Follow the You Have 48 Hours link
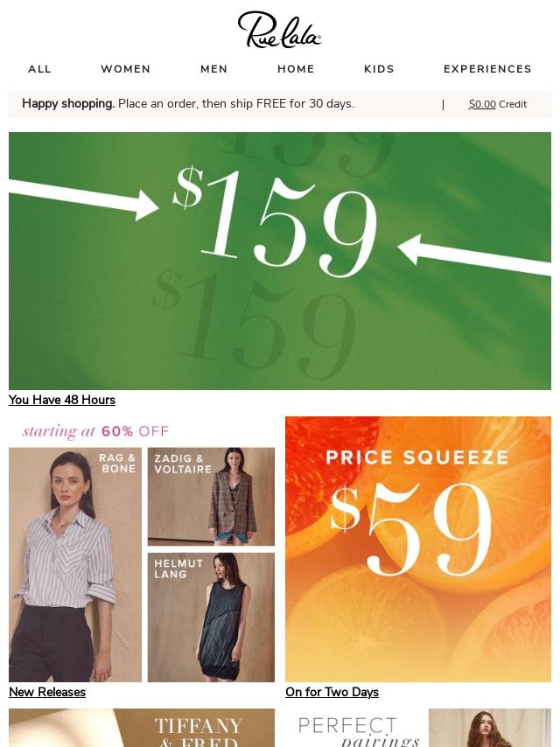Screen dimensions: 560x747 (62, 400)
